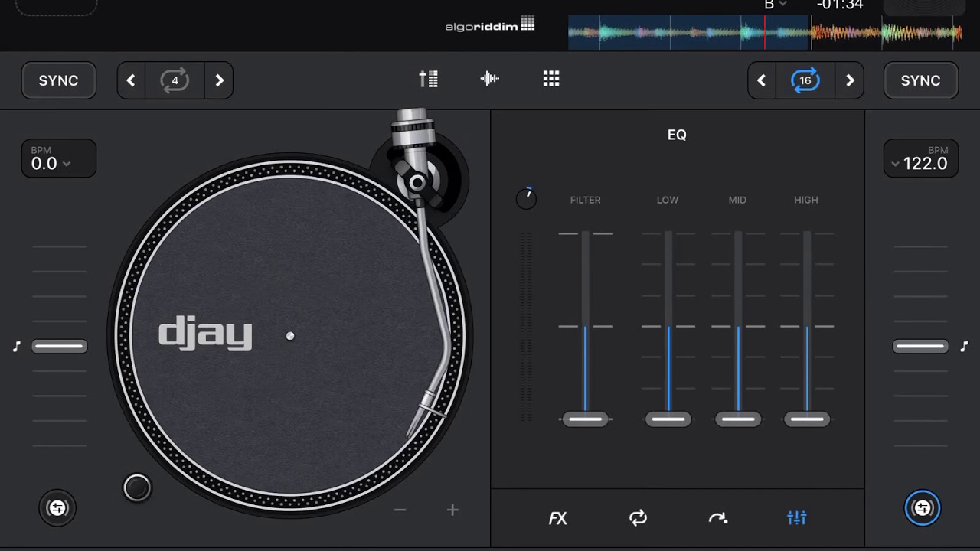Toggle the left deck 4-beat loop
The height and width of the screenshot is (551, 980).
coord(175,80)
